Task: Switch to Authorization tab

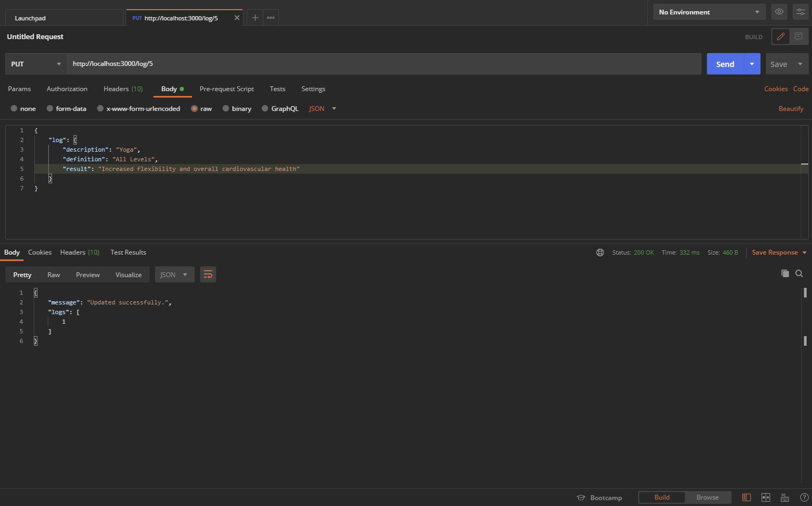Action: pyautogui.click(x=67, y=89)
